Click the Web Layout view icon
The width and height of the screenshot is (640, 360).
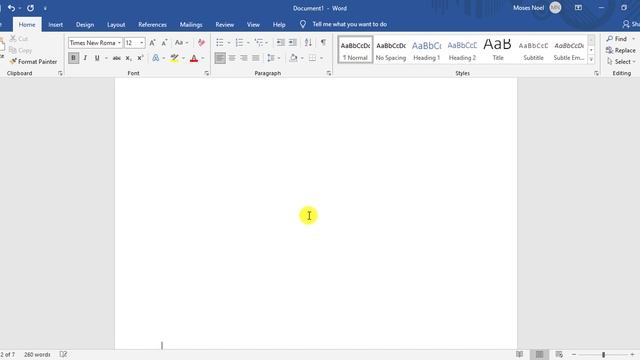pyautogui.click(x=559, y=354)
